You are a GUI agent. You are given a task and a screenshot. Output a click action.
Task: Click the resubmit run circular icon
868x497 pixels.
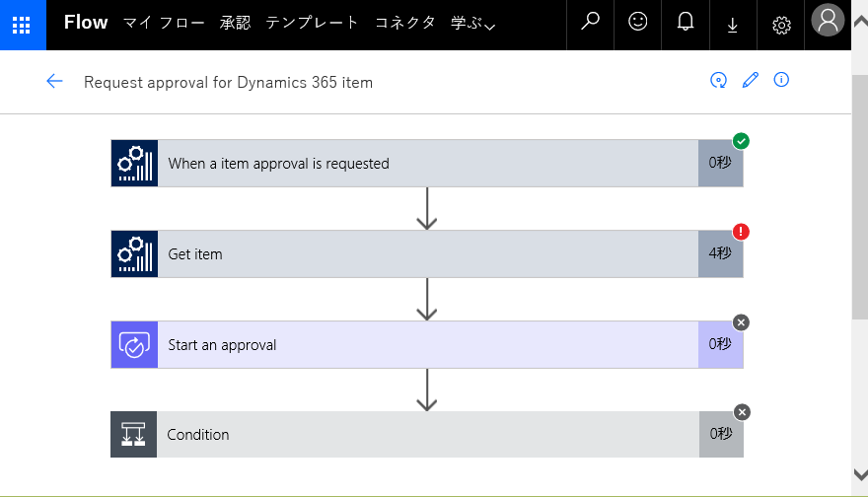click(x=718, y=80)
